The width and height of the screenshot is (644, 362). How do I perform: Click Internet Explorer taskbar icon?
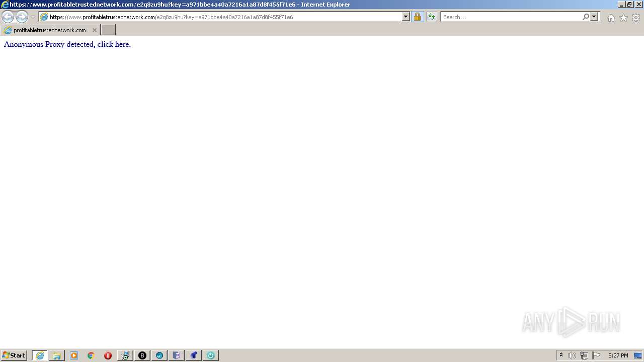click(x=40, y=355)
